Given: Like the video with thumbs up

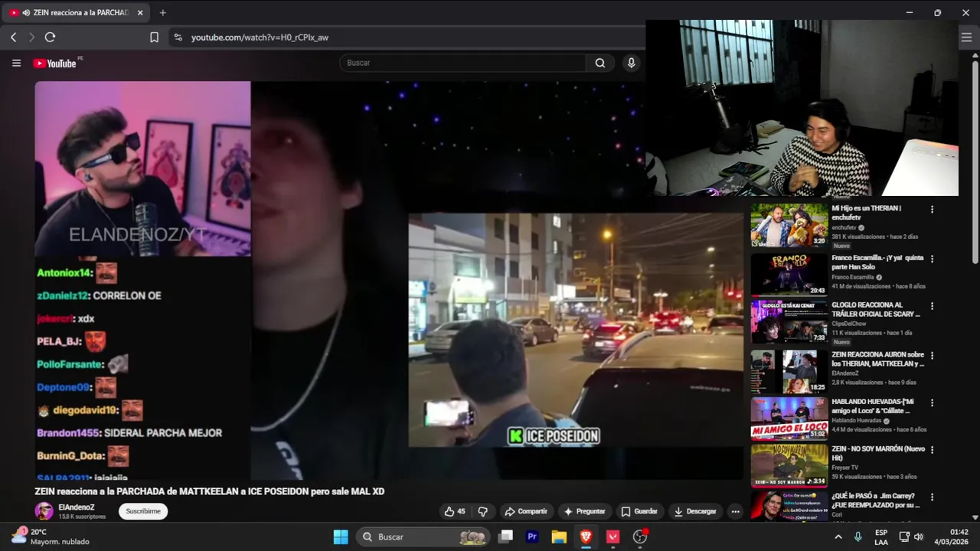Looking at the screenshot, I should point(455,511).
